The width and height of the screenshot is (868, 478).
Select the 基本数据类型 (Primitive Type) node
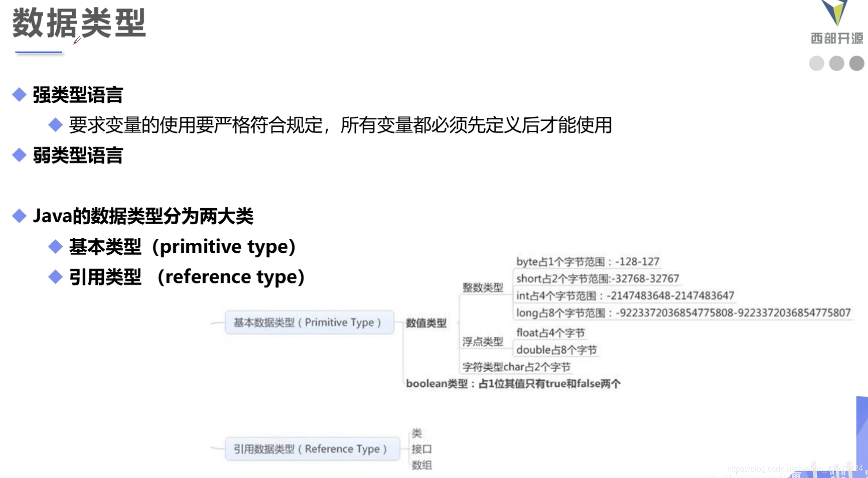(x=310, y=323)
